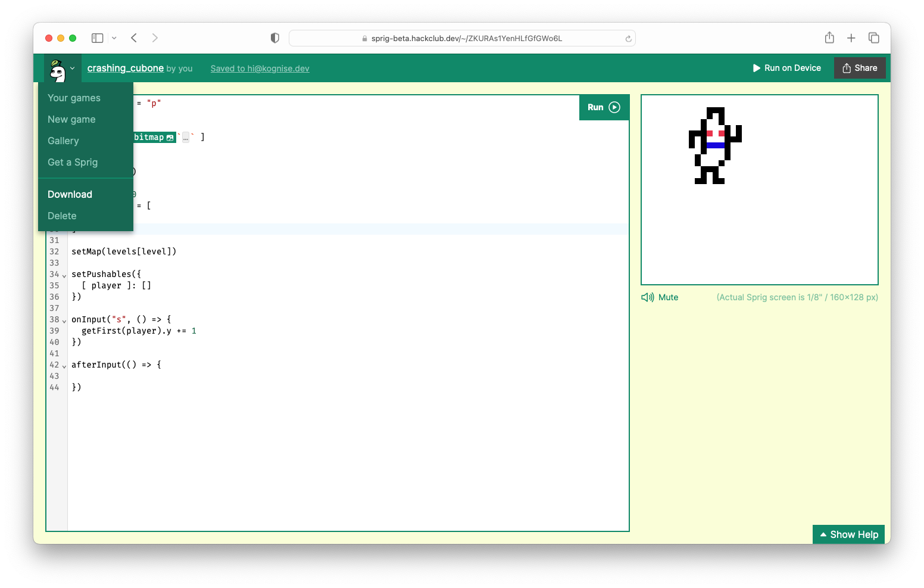Click Safari's privacy shield icon

tap(274, 38)
